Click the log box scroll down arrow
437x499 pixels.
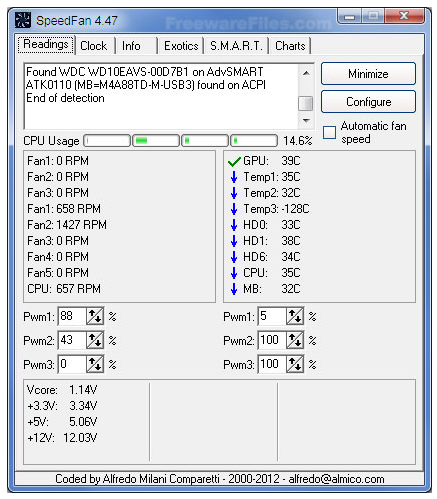[306, 121]
